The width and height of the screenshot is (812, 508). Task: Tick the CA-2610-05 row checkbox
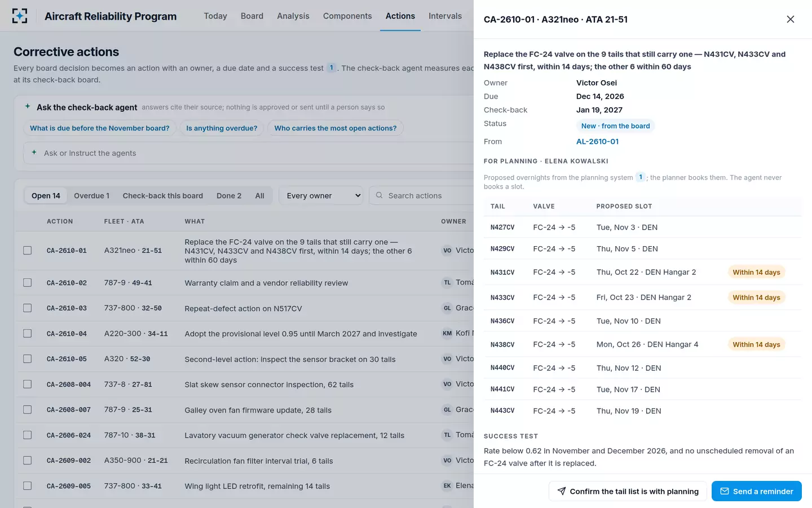(x=27, y=359)
